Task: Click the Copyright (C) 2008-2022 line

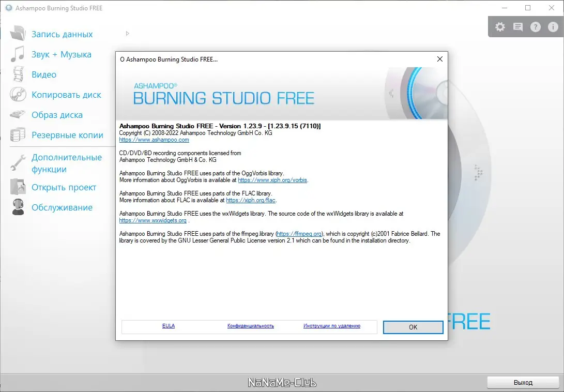Action: point(196,133)
